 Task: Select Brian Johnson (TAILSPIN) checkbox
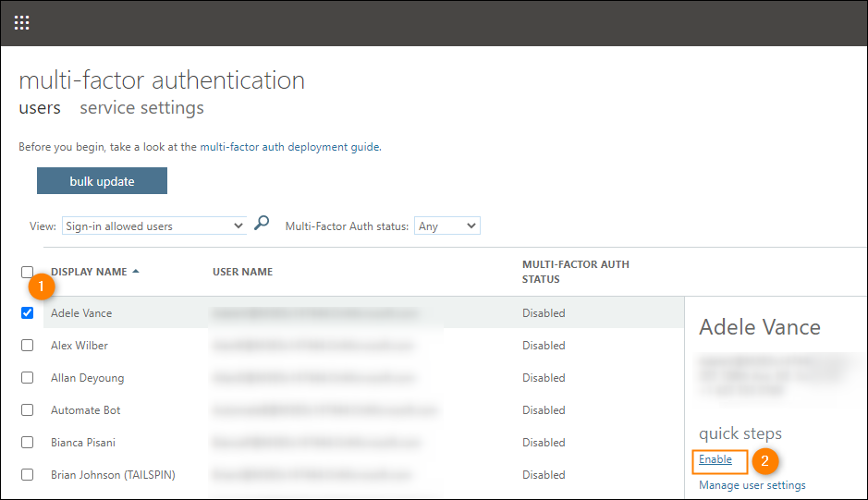click(x=27, y=475)
